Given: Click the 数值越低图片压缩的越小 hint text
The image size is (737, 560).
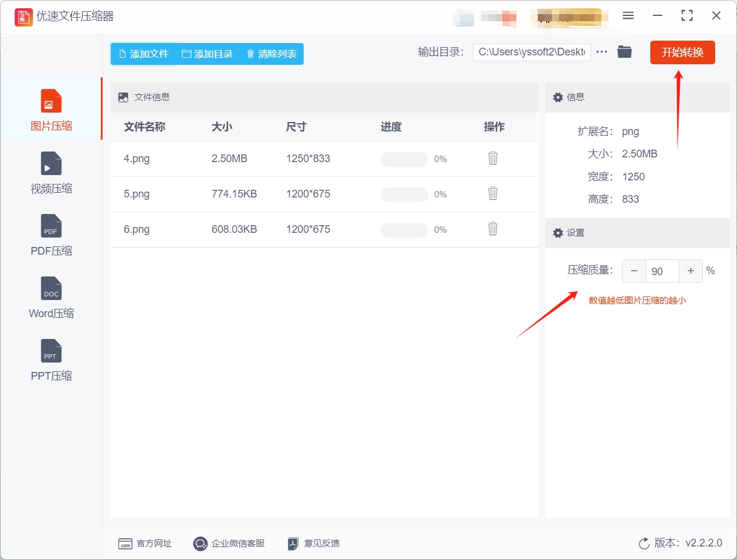Looking at the screenshot, I should [x=637, y=301].
